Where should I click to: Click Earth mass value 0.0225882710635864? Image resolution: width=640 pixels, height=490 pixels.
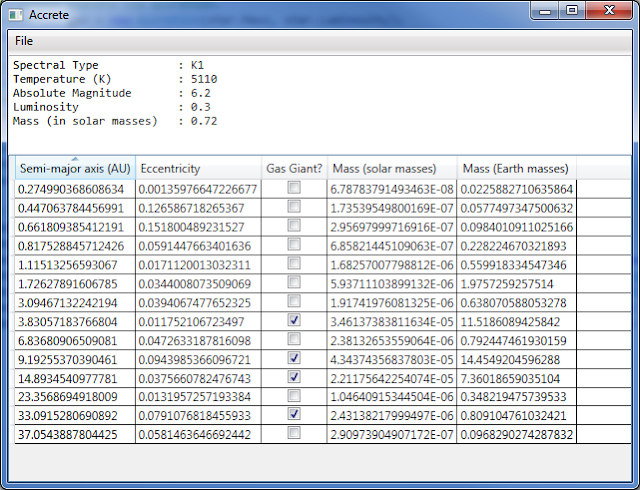coord(517,189)
